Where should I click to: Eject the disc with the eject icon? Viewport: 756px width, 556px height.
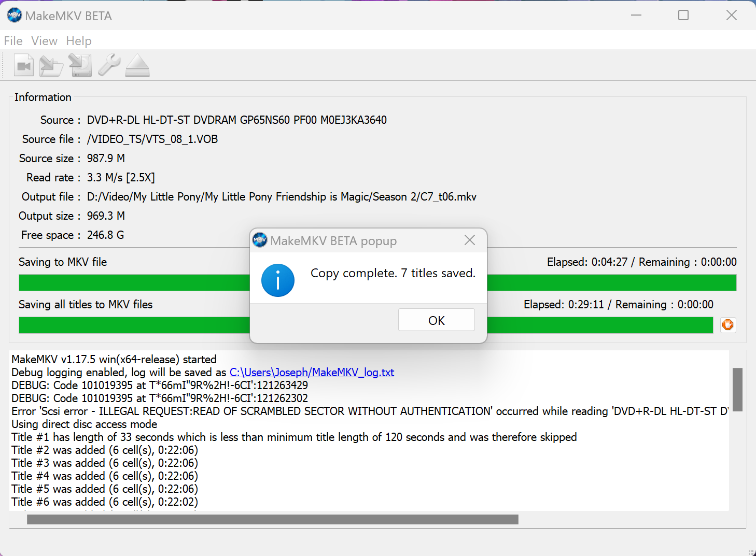coord(137,66)
